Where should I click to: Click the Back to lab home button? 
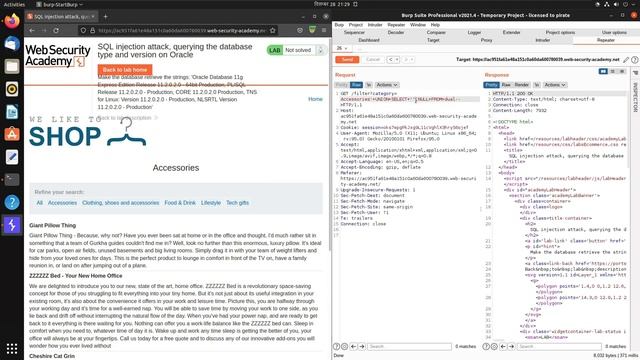(125, 70)
